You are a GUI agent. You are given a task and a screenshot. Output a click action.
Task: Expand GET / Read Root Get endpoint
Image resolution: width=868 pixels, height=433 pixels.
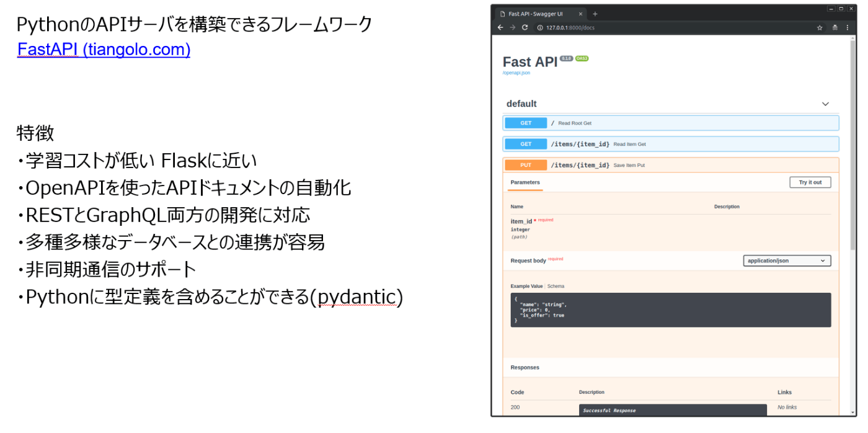(671, 123)
